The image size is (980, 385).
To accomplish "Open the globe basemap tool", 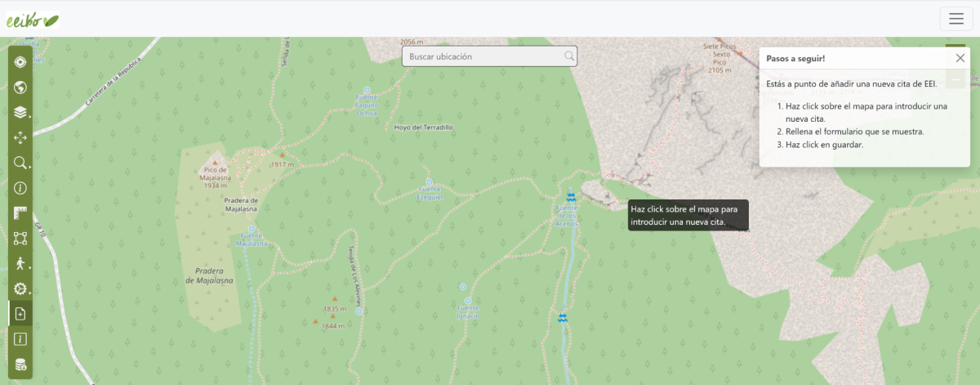I will (20, 87).
